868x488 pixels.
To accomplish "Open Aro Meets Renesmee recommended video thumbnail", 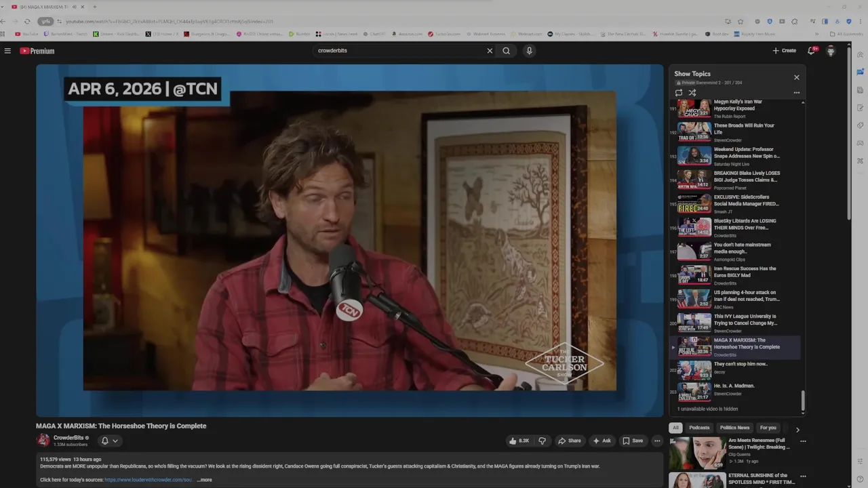I will click(697, 452).
